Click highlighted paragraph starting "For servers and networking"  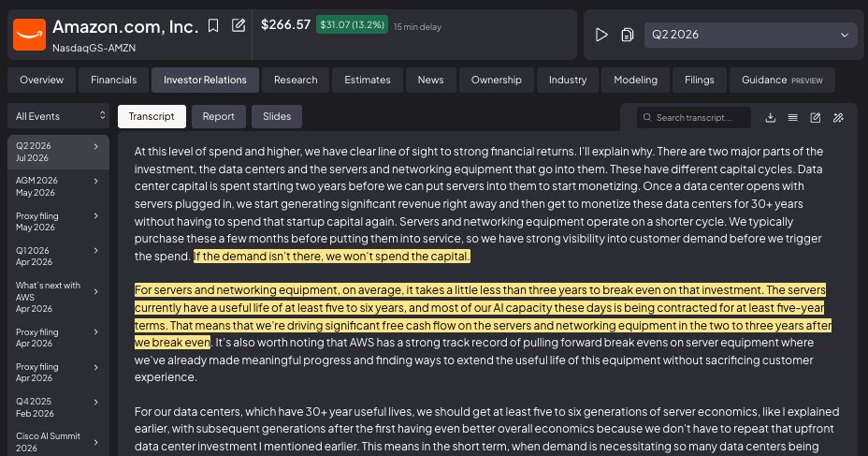coord(482,316)
